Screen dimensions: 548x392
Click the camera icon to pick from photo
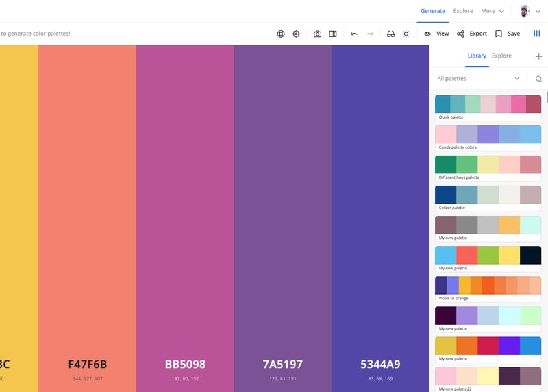point(317,34)
